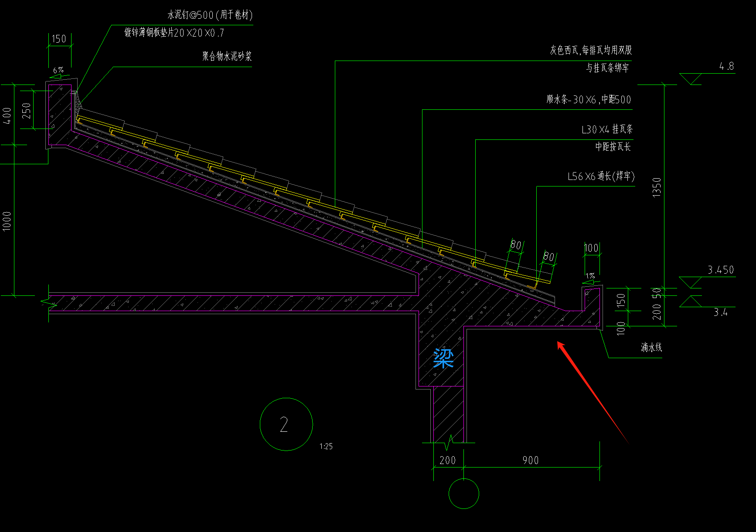Select the elevation triangle marker beside 4.8
Screen dimensions: 756x532
(x=690, y=79)
